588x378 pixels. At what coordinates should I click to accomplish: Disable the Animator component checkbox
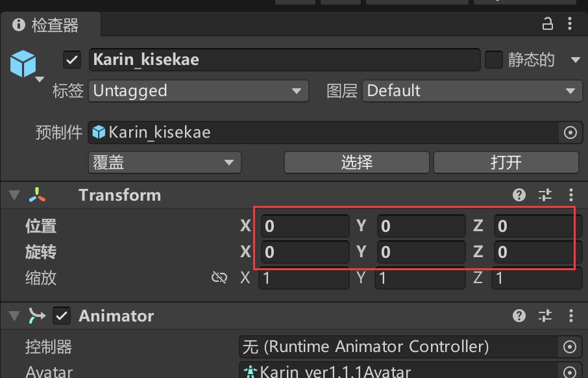(x=62, y=316)
